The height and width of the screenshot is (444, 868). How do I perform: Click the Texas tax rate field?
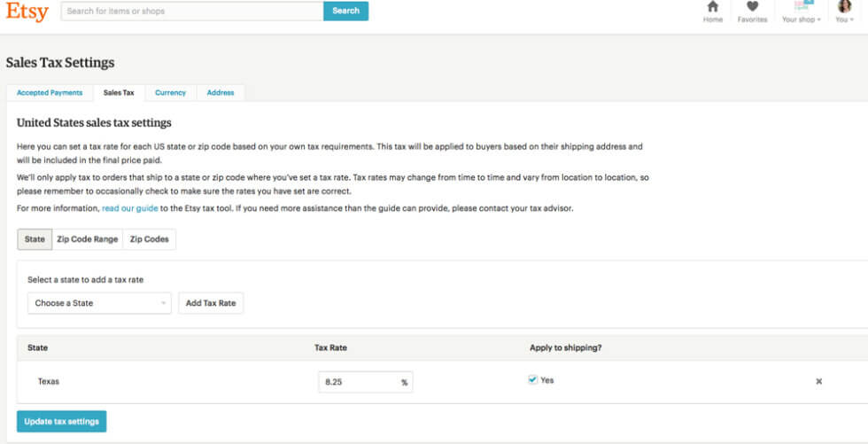tap(359, 382)
